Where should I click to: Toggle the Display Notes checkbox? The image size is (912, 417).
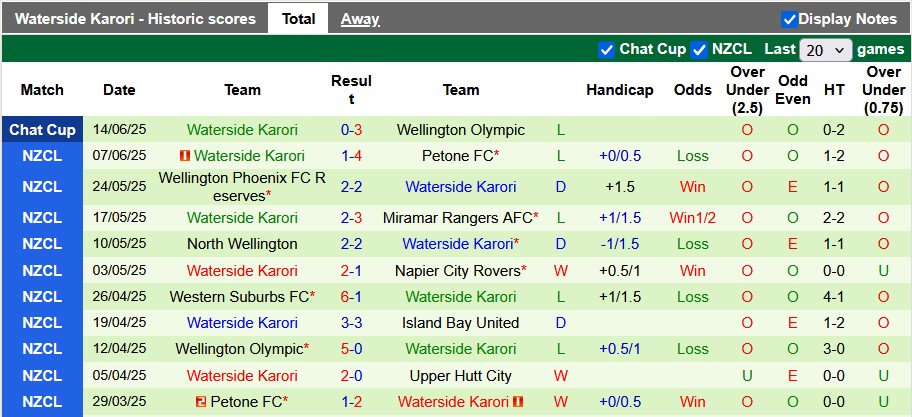pos(789,19)
